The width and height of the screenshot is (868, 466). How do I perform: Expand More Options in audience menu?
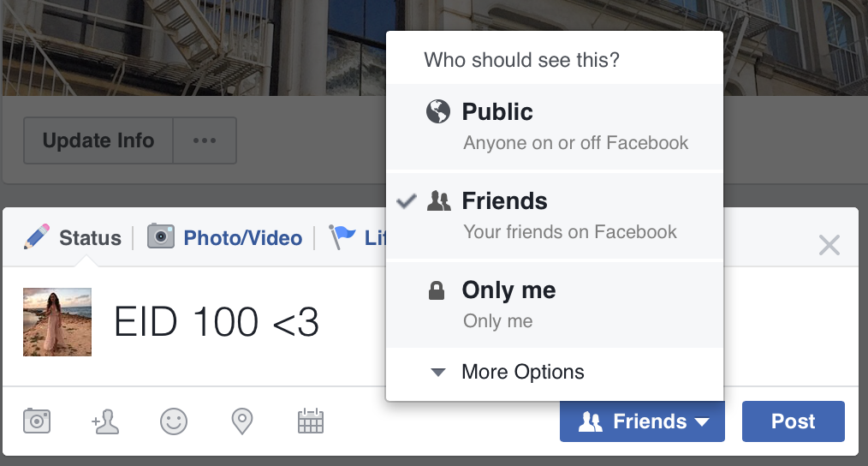pyautogui.click(x=522, y=373)
